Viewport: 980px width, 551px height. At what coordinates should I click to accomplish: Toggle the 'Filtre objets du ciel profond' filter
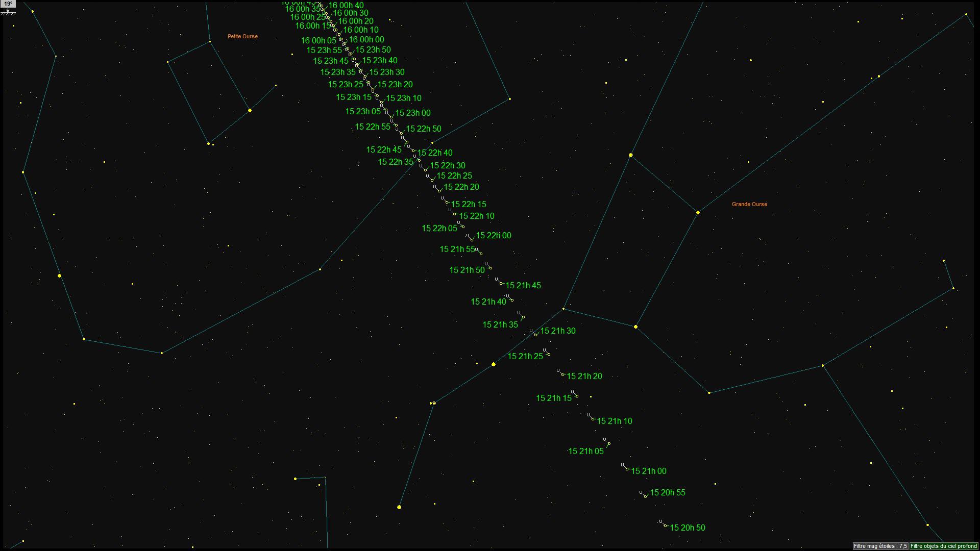coord(943,546)
